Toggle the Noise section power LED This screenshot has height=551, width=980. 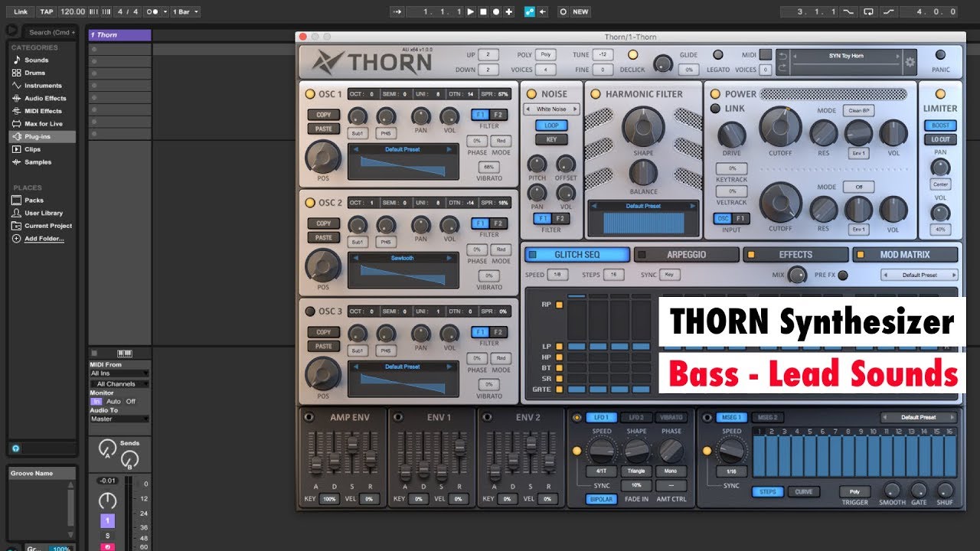(x=531, y=94)
